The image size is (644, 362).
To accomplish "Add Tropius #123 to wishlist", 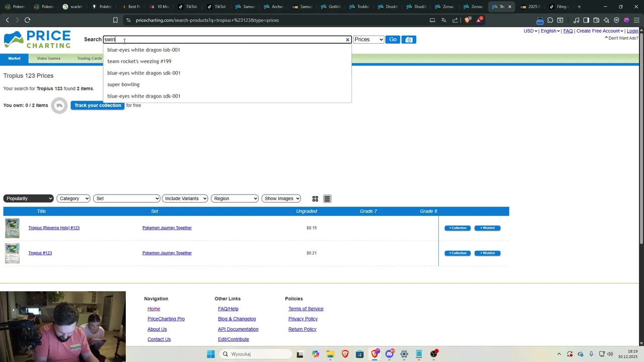I will 488,253.
